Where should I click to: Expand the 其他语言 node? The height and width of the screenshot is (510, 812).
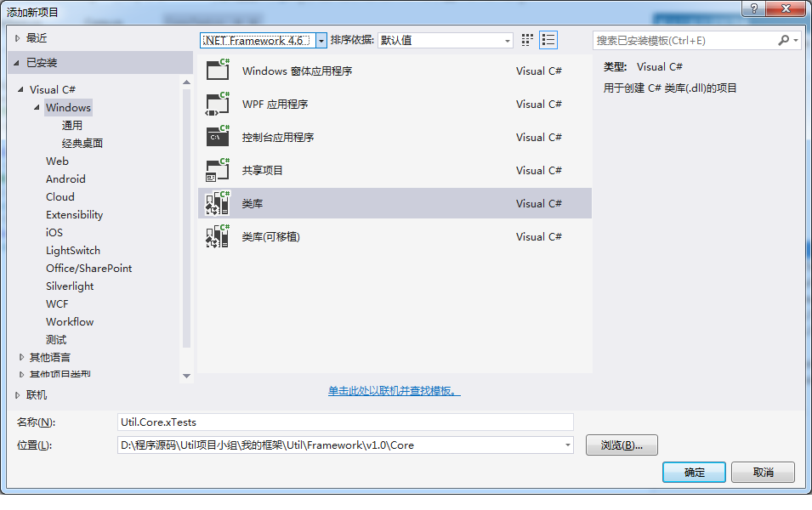click(x=21, y=357)
